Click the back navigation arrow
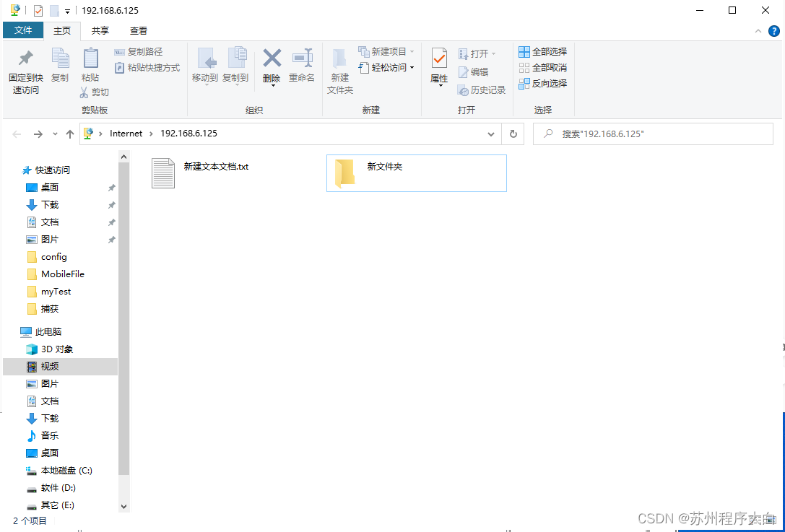The image size is (785, 532). tap(17, 134)
